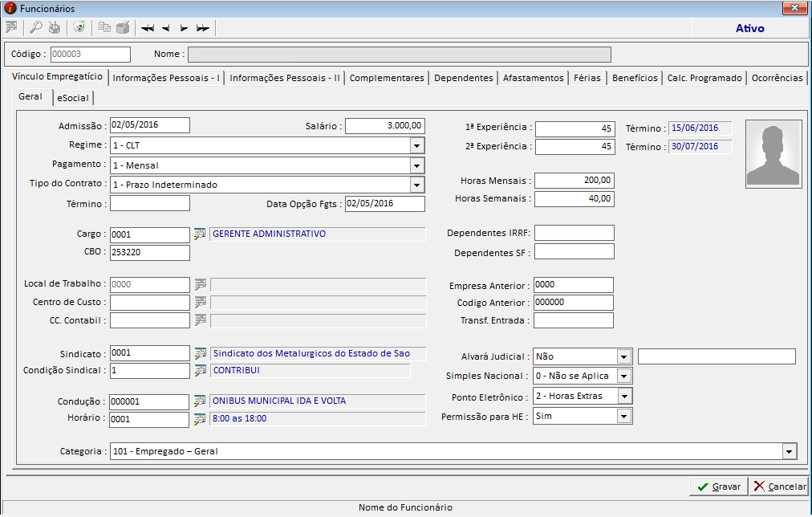Click the edit notepad toolbar icon

123,27
